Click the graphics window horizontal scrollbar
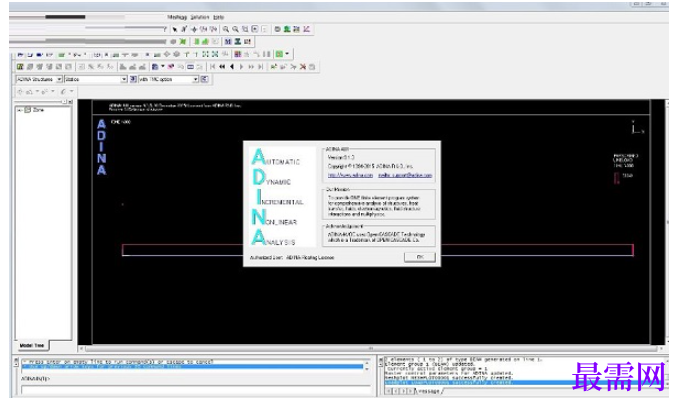The image size is (684, 408). 371,349
